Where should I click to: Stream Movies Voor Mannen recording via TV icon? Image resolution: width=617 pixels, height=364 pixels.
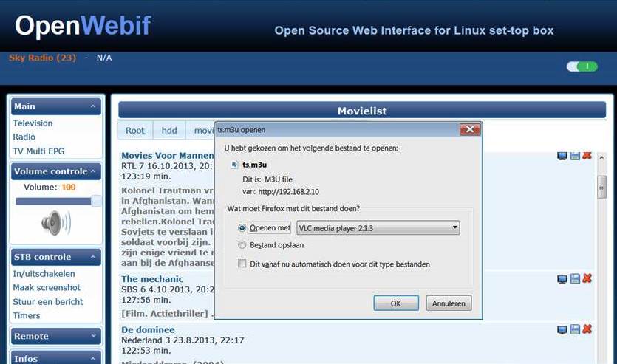pos(562,156)
